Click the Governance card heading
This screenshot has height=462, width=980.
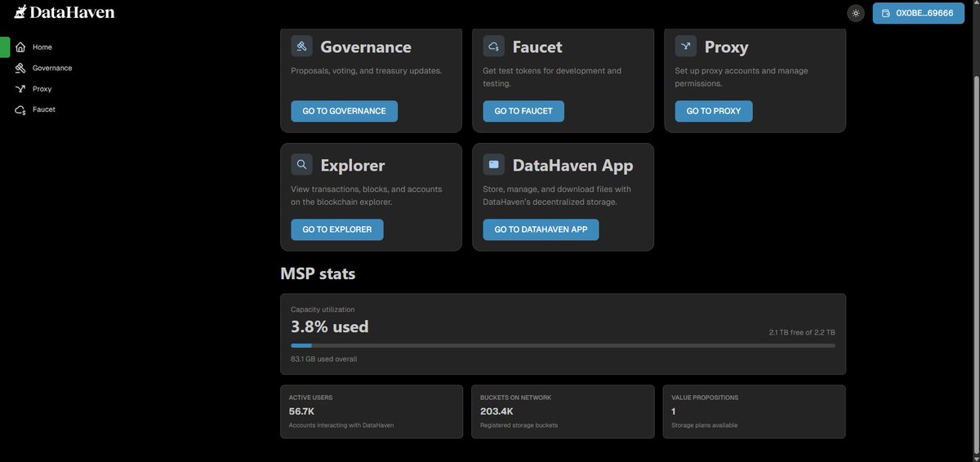366,47
